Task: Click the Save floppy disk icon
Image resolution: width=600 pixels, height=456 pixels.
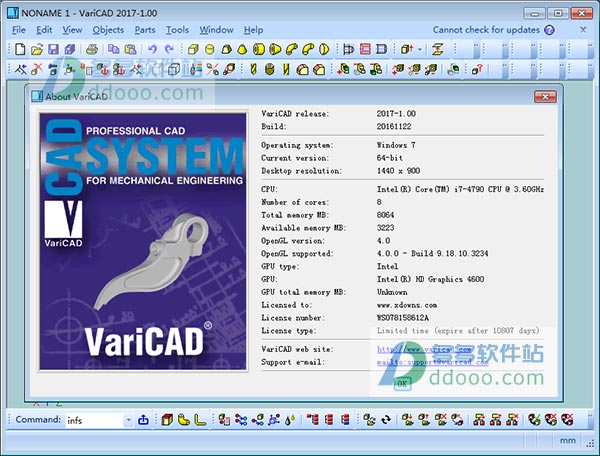Action: pos(53,49)
